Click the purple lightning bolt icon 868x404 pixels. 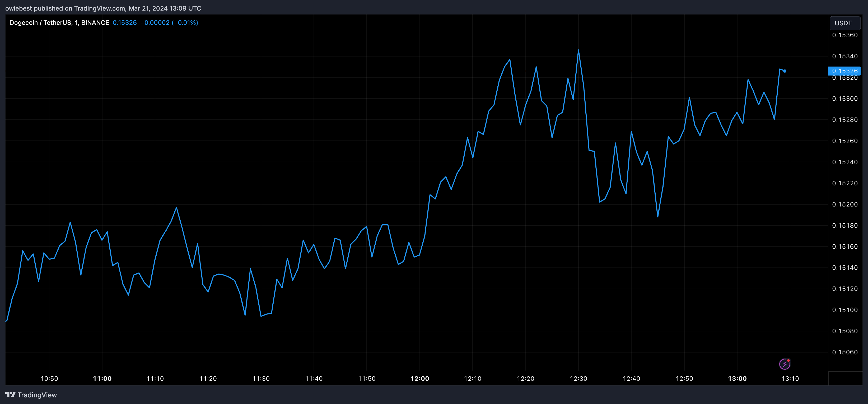coord(785,364)
